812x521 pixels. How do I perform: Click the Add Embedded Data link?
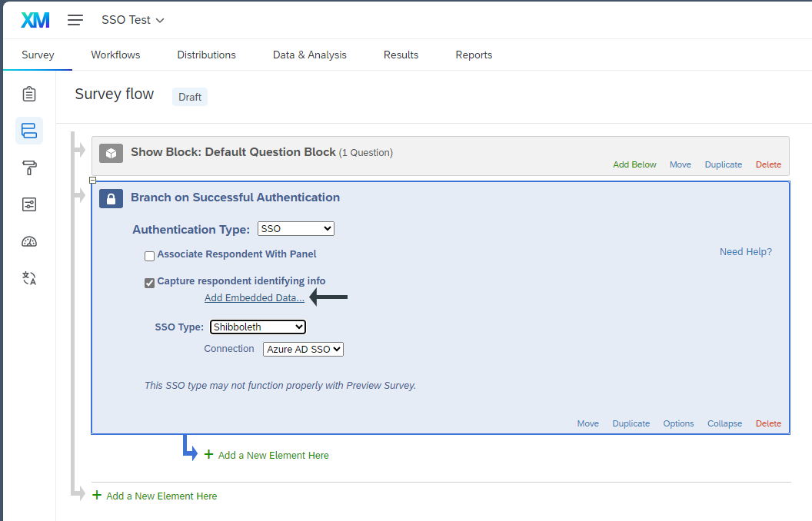tap(254, 298)
